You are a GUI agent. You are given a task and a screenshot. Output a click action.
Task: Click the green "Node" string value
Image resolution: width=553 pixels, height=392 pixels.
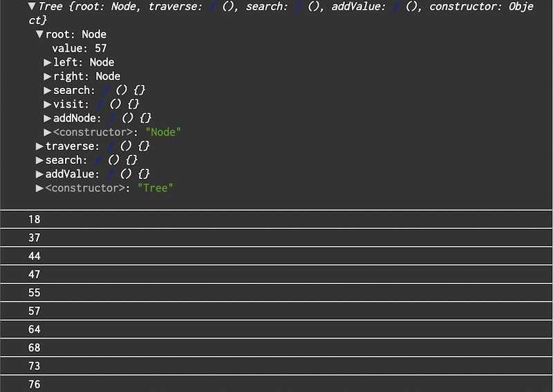click(163, 132)
